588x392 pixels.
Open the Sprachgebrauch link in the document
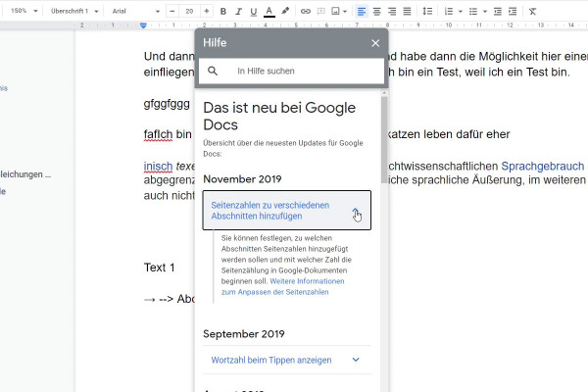(543, 166)
